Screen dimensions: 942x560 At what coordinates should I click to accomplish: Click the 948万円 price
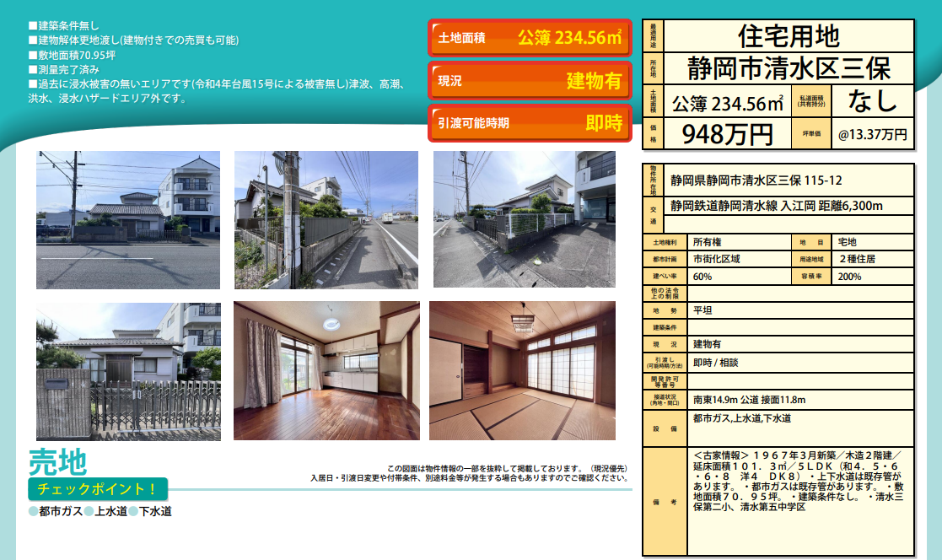[x=726, y=133]
